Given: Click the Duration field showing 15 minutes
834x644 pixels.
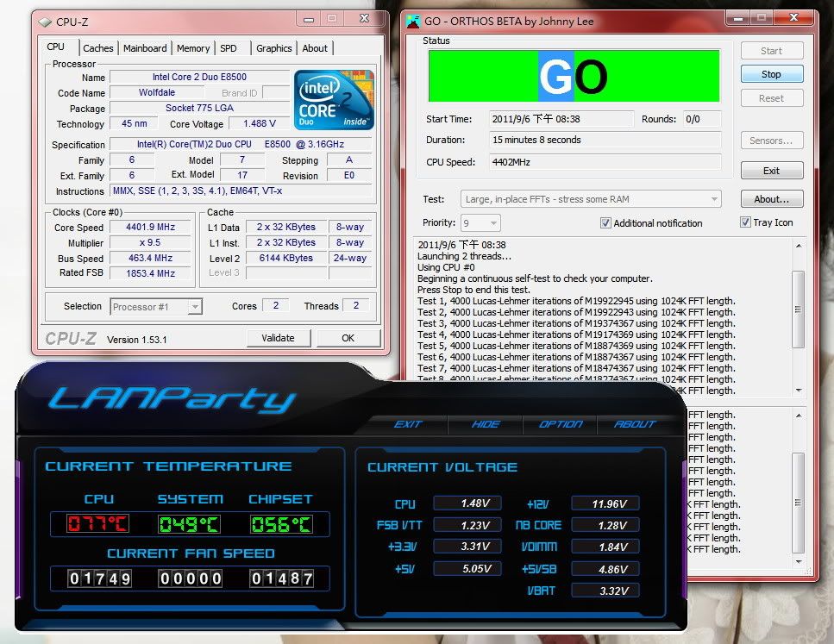Looking at the screenshot, I should [x=605, y=140].
